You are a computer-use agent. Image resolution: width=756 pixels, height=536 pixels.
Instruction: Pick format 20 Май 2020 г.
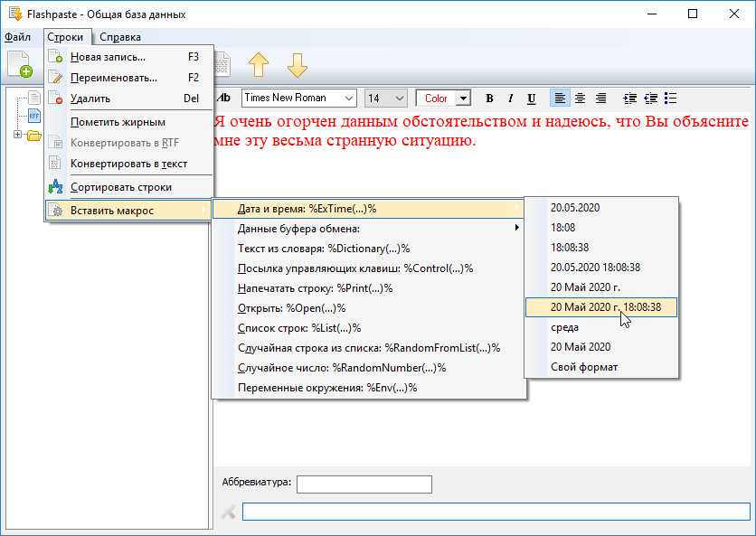point(601,287)
